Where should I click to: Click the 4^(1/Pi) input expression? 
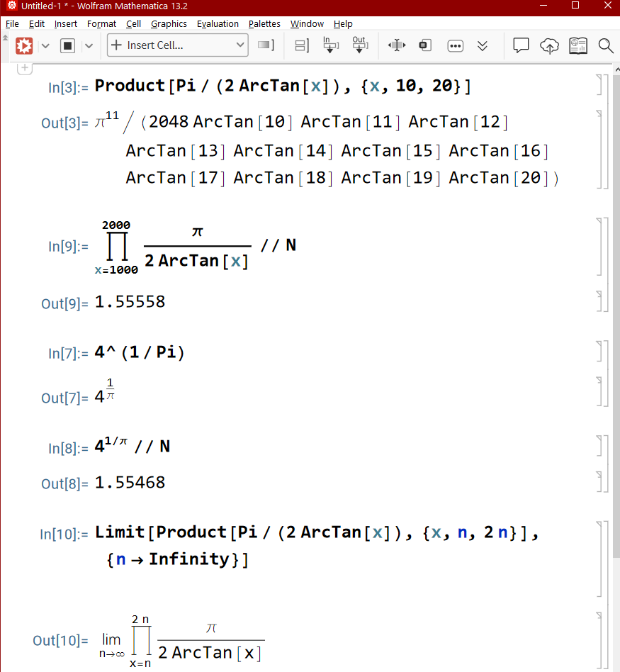pyautogui.click(x=140, y=352)
